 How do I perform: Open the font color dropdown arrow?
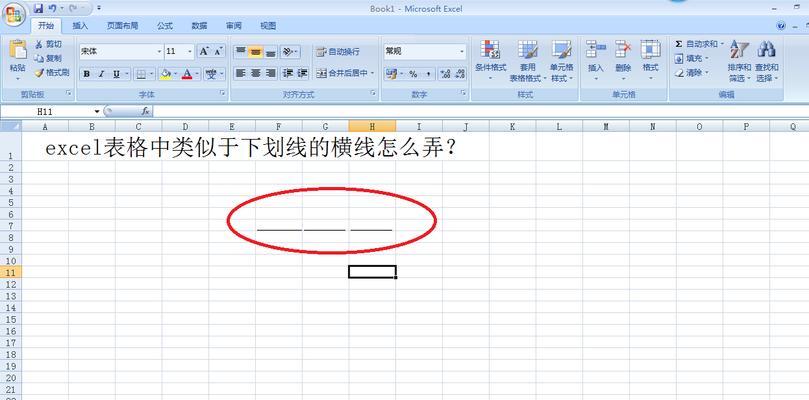coord(197,74)
